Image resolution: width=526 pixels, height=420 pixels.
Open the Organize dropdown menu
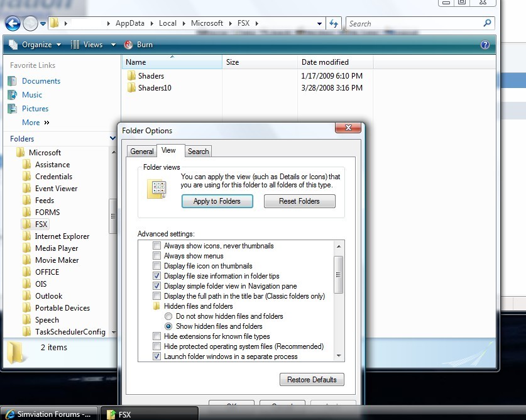click(x=36, y=45)
